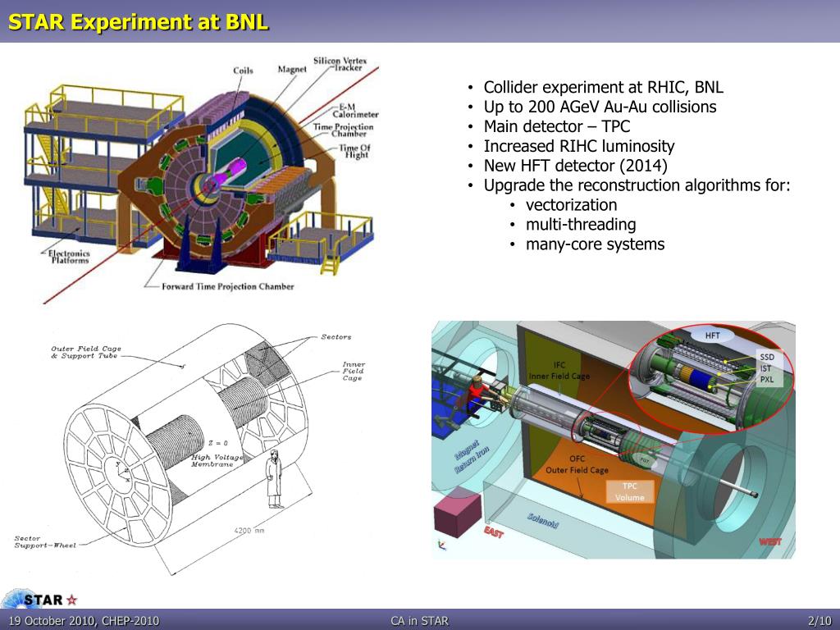The width and height of the screenshot is (840, 630).
Task: Select sub-bullet 'vectorization'
Action: (x=571, y=205)
